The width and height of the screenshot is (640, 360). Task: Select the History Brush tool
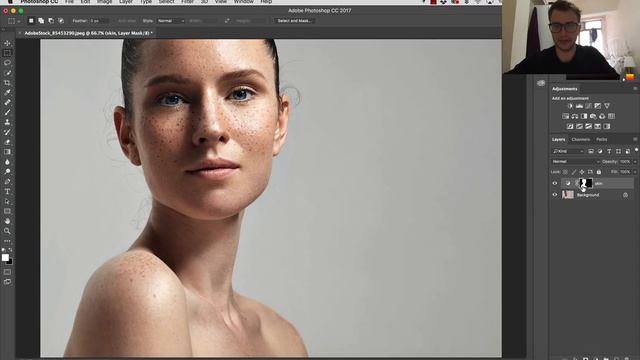point(7,132)
